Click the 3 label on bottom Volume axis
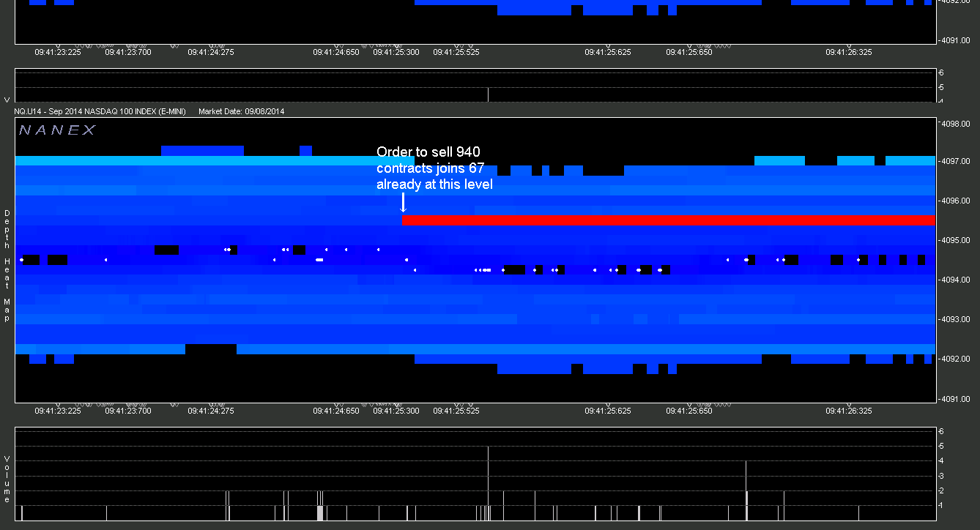Screen dimensions: 980x530 (x=941, y=475)
